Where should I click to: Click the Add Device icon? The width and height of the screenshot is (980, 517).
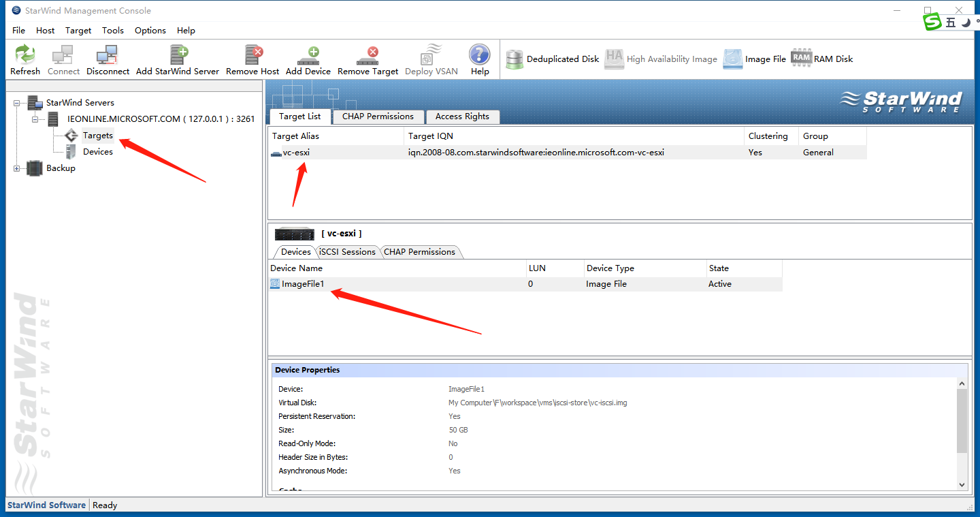point(308,55)
